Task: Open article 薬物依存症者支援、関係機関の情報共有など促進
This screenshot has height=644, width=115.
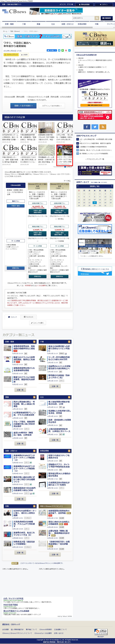Action: (24, 347)
